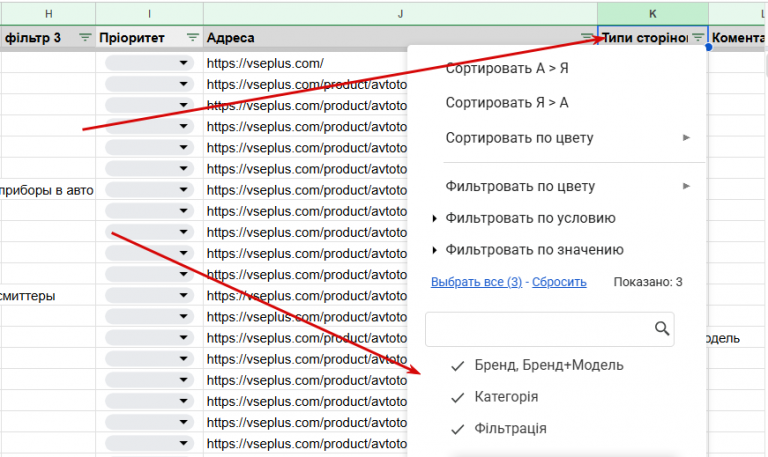This screenshot has width=768, height=457.
Task: Open the Фильтровать по цвету submenu arrow
Action: (x=686, y=186)
